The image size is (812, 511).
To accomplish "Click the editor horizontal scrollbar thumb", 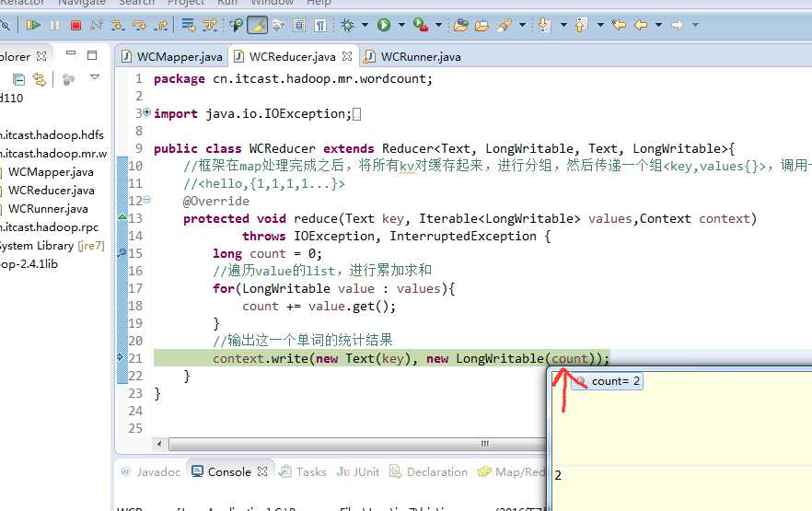I will coord(357,444).
